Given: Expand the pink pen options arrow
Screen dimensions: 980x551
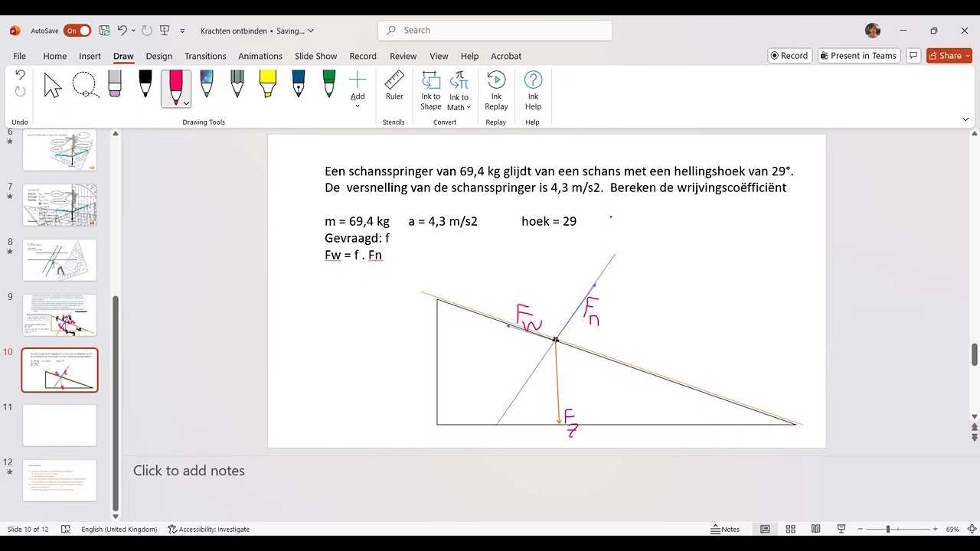Looking at the screenshot, I should tap(186, 103).
